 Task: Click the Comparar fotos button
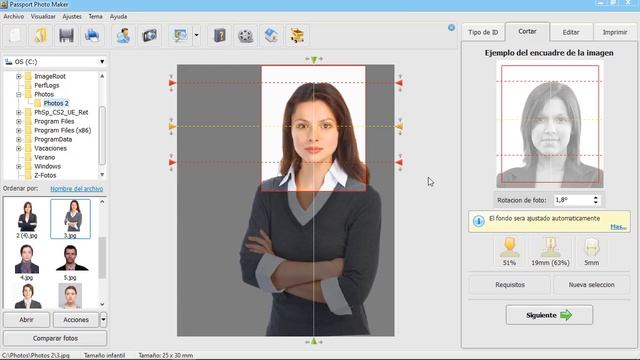point(55,338)
